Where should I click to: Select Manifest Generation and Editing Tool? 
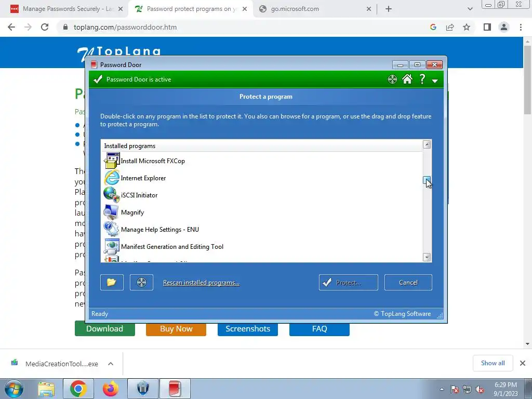point(262,247)
